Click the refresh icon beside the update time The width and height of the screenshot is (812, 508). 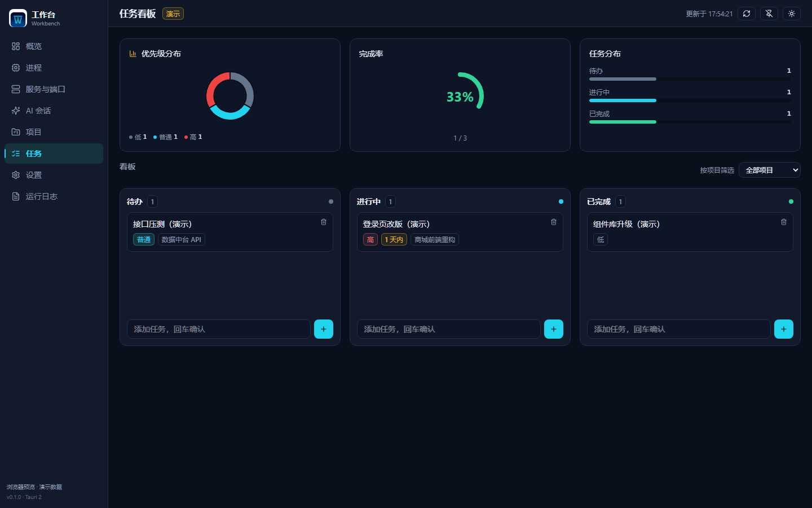coord(747,14)
